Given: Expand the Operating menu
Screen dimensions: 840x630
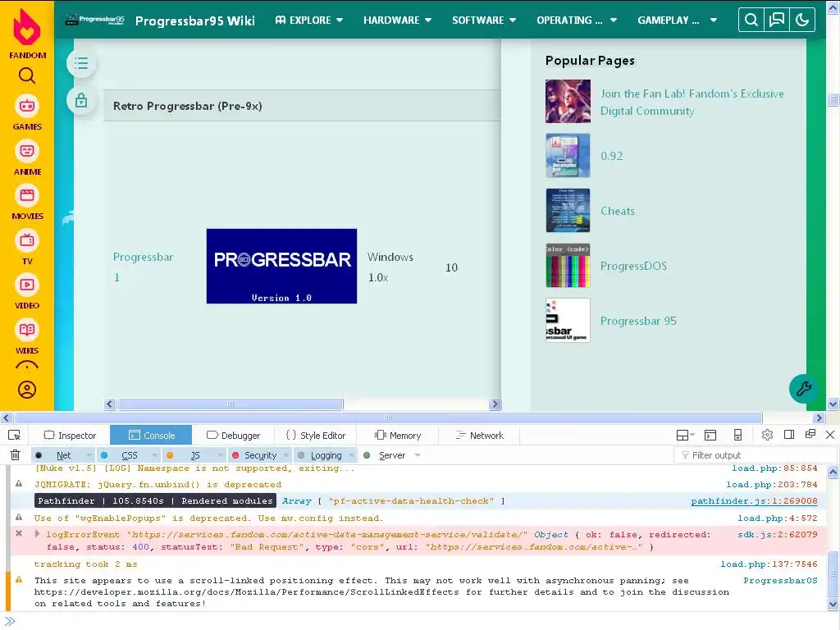Looking at the screenshot, I should point(577,20).
